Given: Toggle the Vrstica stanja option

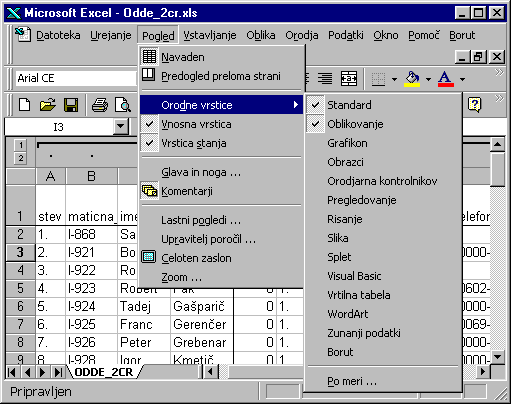Looking at the screenshot, I should click(x=221, y=143).
